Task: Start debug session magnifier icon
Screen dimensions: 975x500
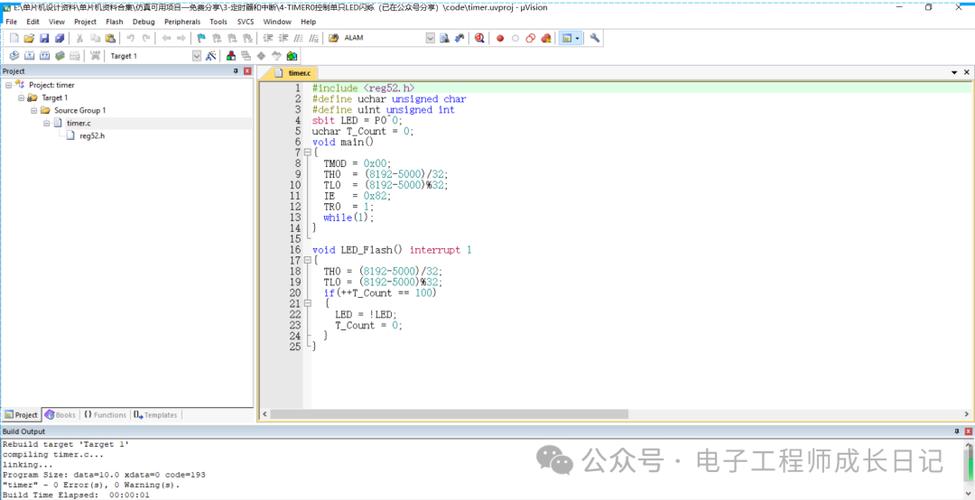Action: coord(479,38)
